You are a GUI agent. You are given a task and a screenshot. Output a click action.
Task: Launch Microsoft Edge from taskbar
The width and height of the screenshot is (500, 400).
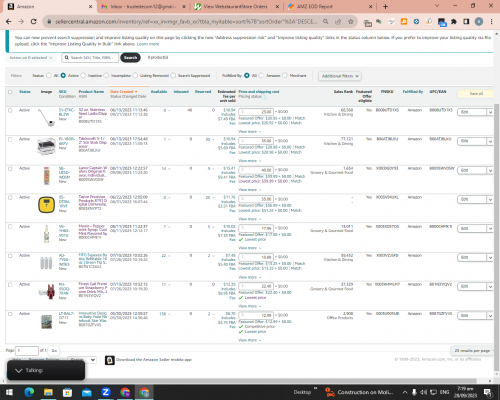[x=29, y=392]
